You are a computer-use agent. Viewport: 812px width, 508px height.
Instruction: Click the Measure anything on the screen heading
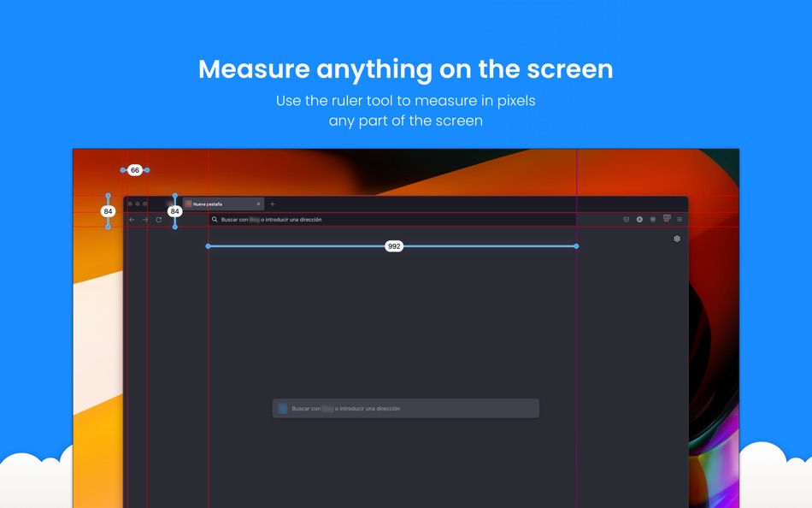pyautogui.click(x=406, y=69)
